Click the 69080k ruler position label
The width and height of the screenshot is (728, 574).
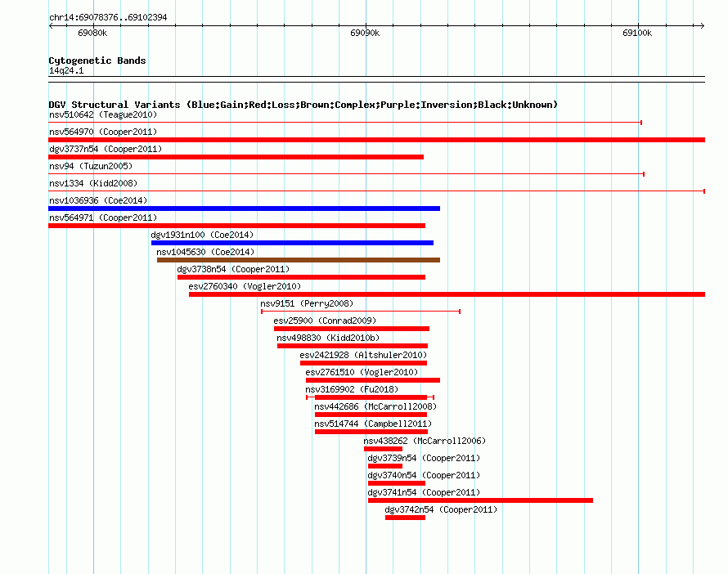click(93, 33)
